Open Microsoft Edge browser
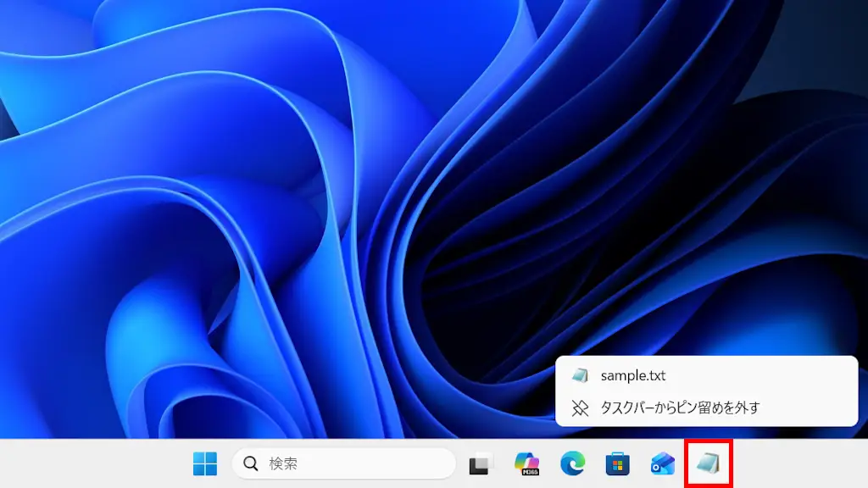Image resolution: width=868 pixels, height=488 pixels. 572,463
